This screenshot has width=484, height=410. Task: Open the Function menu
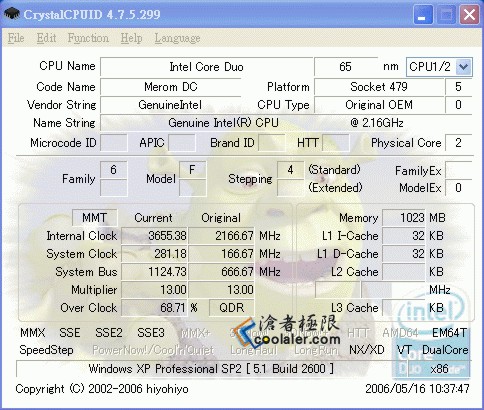pos(88,38)
